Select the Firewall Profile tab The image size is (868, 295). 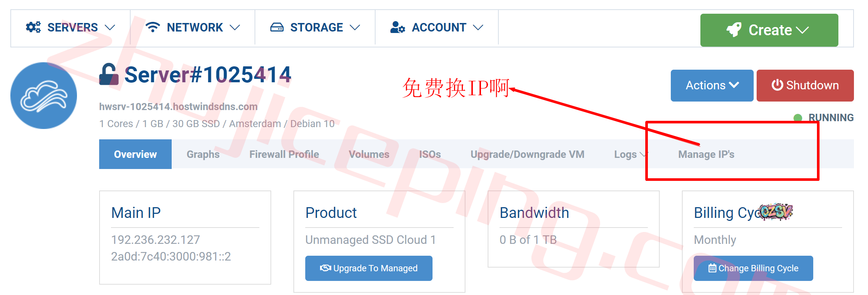tap(284, 154)
